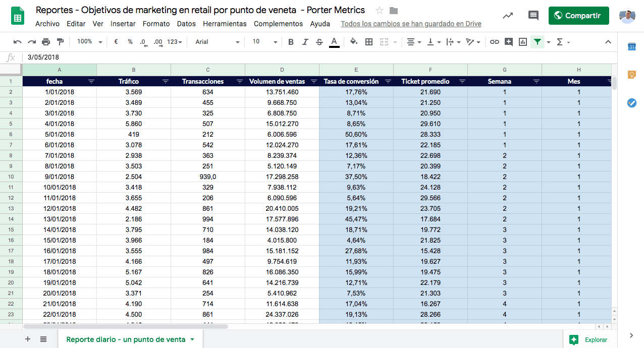Open filter dropdown on Tráfico header
644x348 pixels.
pyautogui.click(x=166, y=81)
